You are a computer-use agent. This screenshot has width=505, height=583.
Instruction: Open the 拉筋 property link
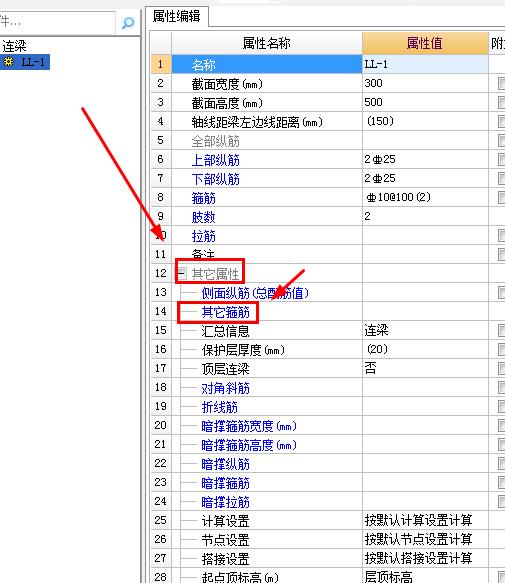tap(203, 236)
